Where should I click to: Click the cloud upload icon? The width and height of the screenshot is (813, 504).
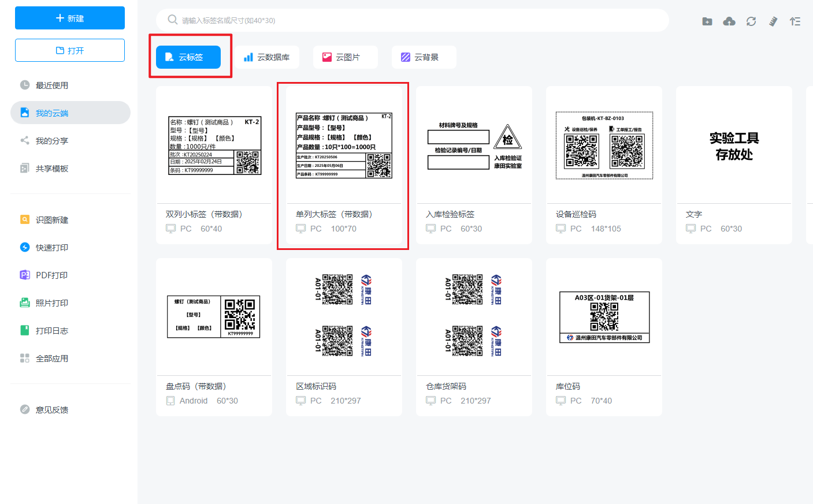click(x=729, y=21)
